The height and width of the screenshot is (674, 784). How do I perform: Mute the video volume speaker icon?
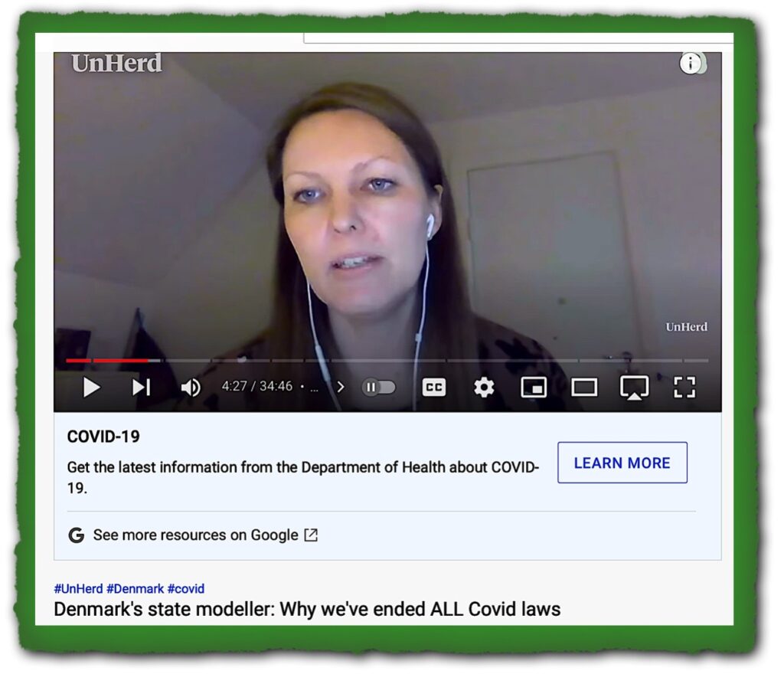[x=191, y=388]
